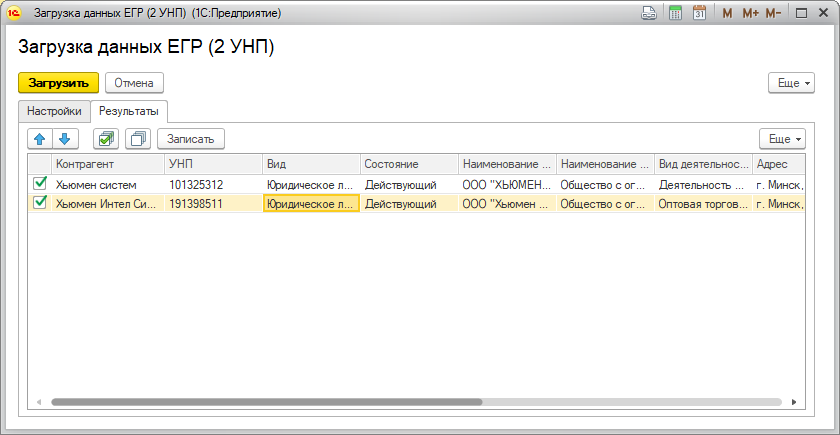Click the horizontal scrollbar thumb under table

(266, 402)
